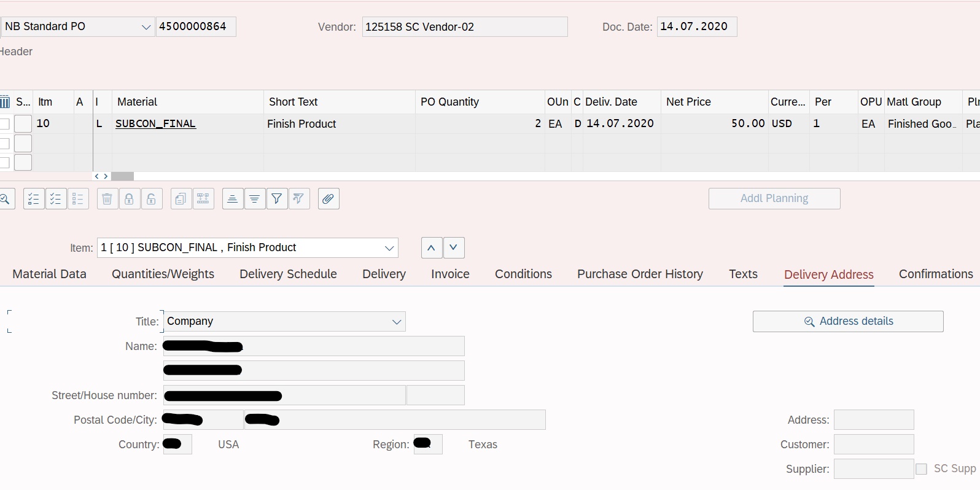Open the Title dropdown showing Company
The width and height of the screenshot is (980, 490).
(x=396, y=322)
